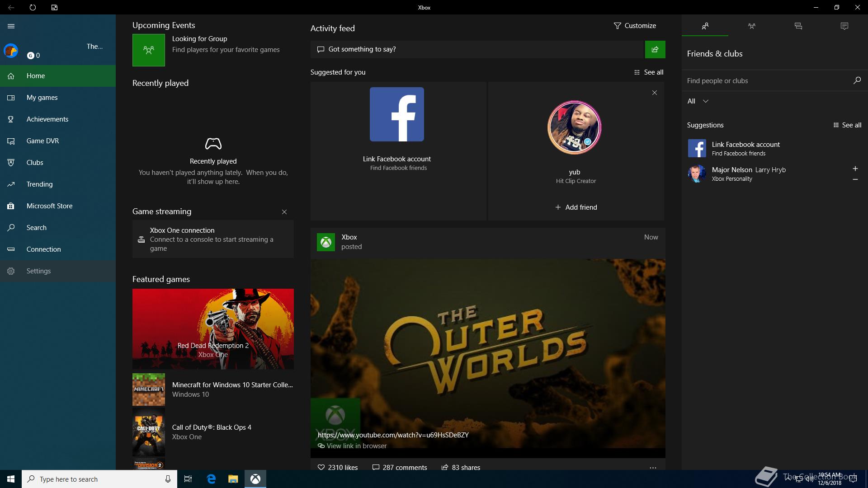Click See all in Suggestions panel
Screen dimensions: 868x488
coord(847,125)
